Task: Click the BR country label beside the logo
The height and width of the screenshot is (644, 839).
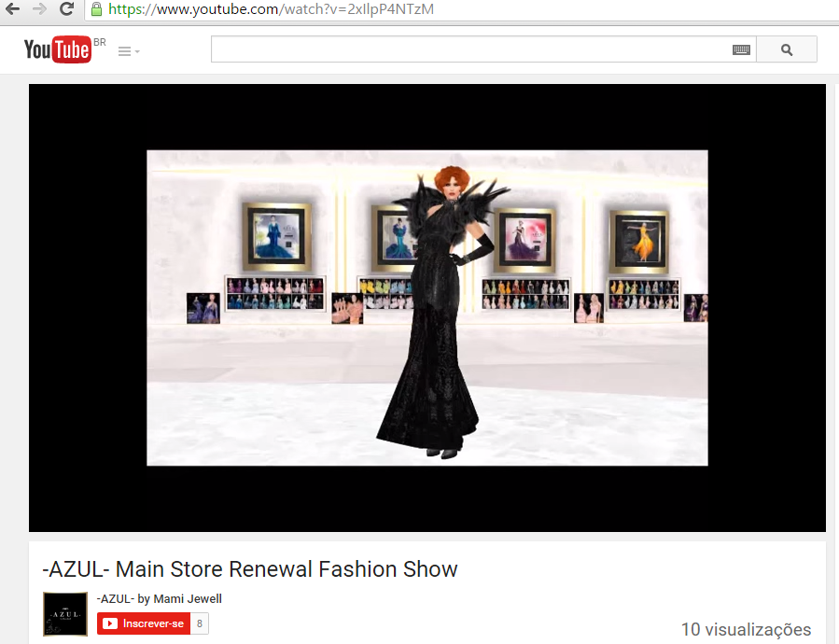Action: pyautogui.click(x=100, y=43)
